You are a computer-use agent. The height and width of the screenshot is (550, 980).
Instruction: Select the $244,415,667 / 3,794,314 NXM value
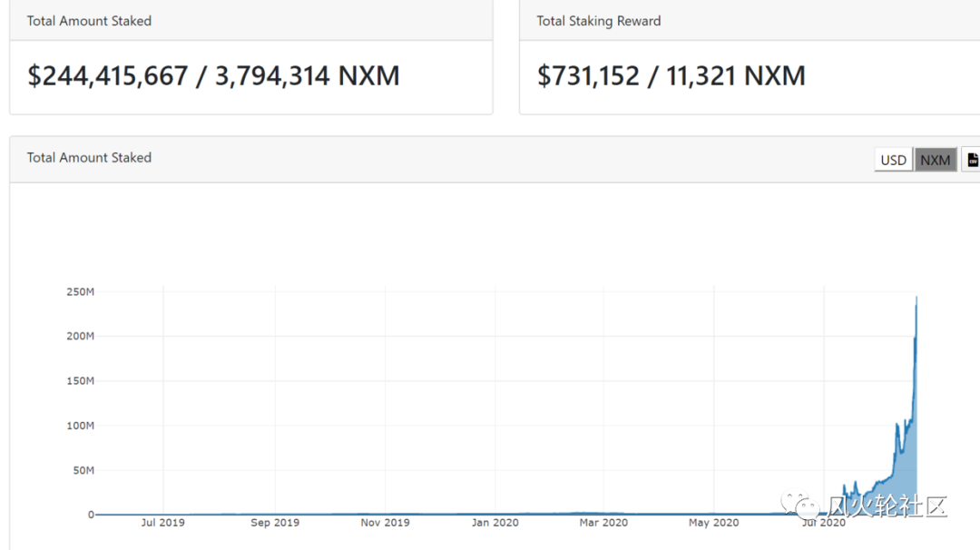pos(213,75)
